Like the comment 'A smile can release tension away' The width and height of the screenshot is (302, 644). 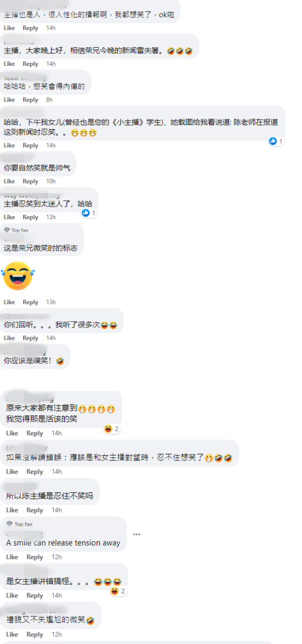[12, 557]
